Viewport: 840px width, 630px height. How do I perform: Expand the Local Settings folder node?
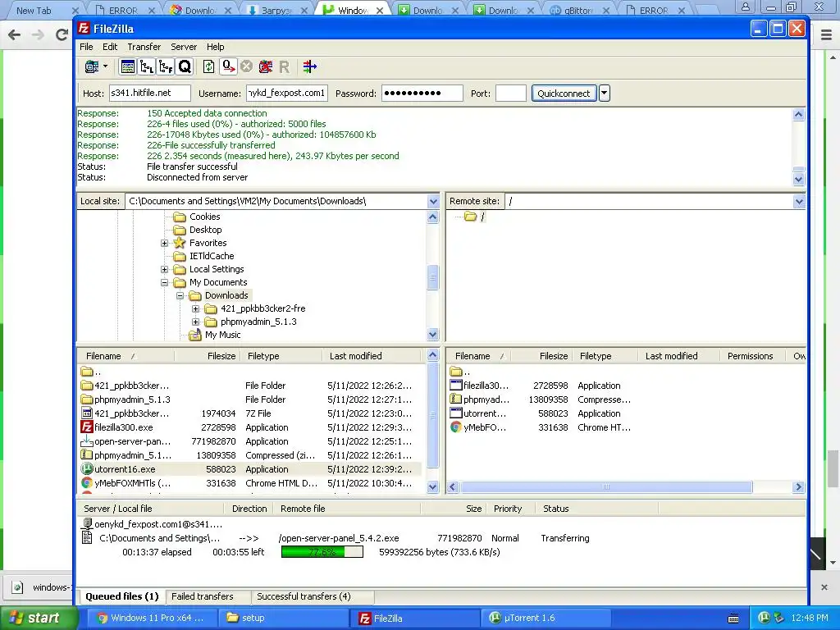click(x=164, y=269)
